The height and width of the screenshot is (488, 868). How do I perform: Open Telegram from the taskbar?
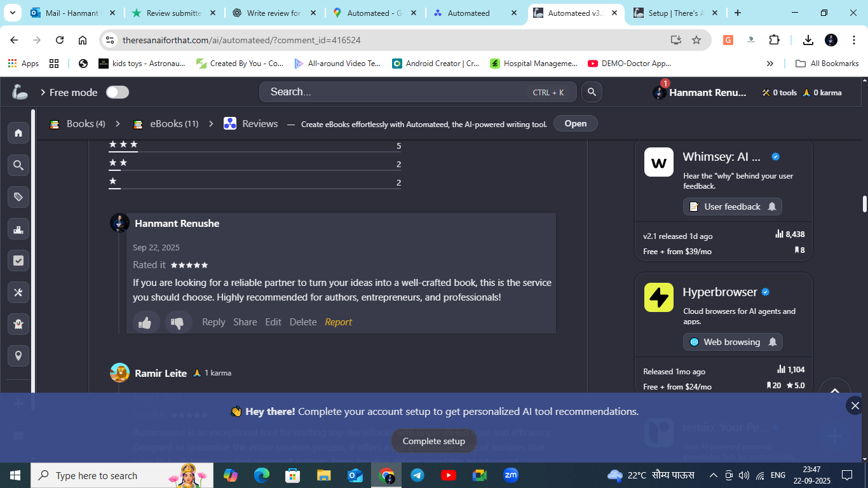(x=417, y=475)
